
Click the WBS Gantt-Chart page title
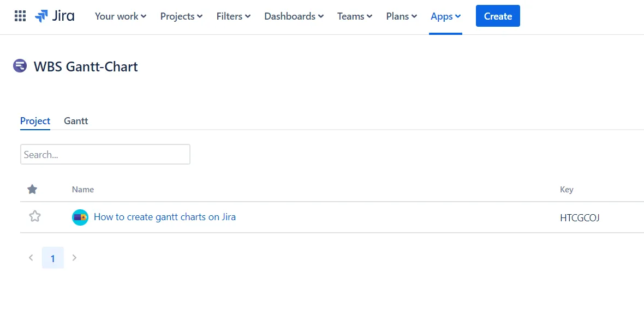coord(86,66)
